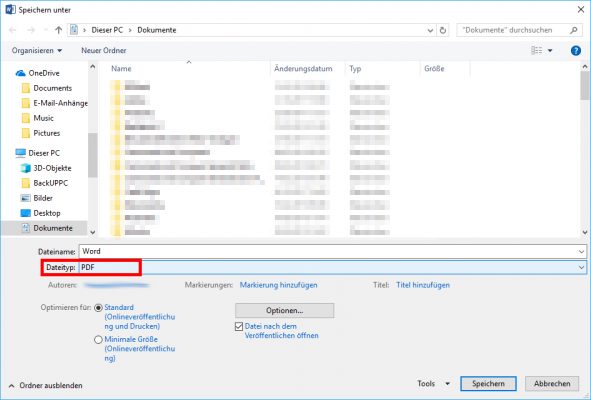
Task: Sort by the Typ column header
Action: [355, 69]
